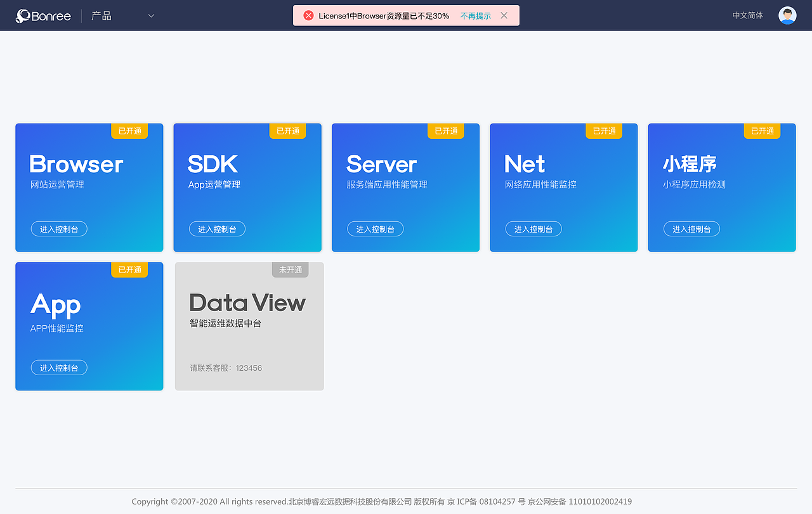This screenshot has height=514, width=812.
Task: Click the footer copyright text
Action: (x=382, y=501)
